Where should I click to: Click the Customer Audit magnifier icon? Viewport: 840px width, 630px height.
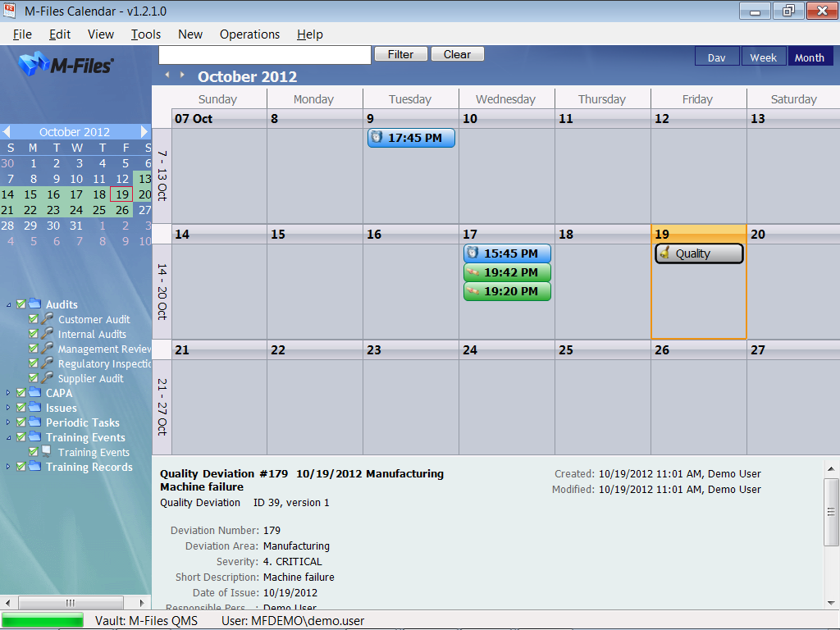point(48,319)
